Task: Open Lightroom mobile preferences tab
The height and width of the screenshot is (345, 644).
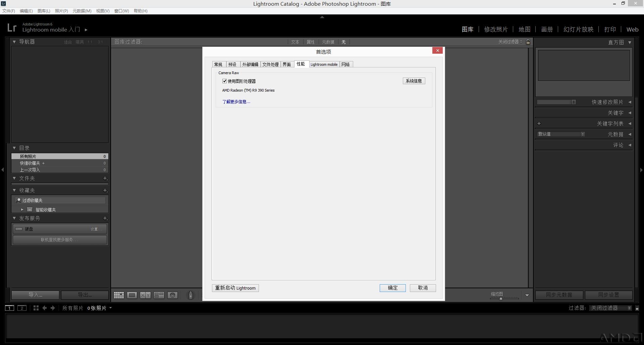Action: 324,64
